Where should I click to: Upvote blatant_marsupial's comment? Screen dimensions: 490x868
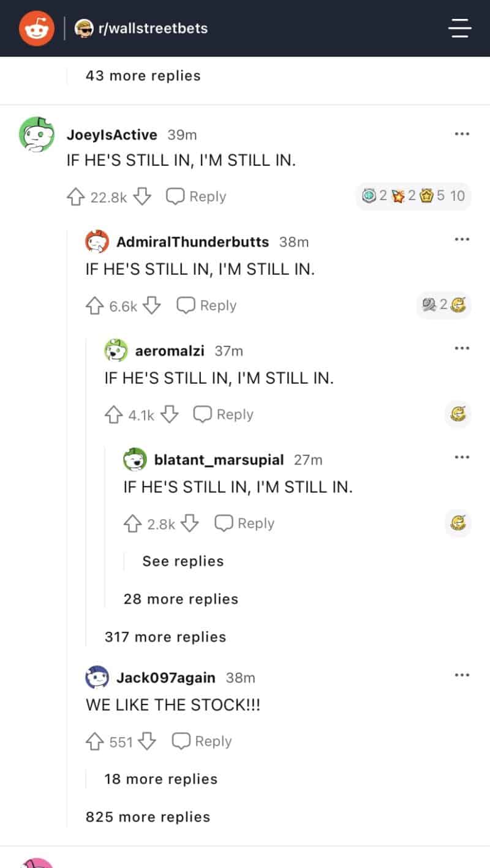coord(132,523)
